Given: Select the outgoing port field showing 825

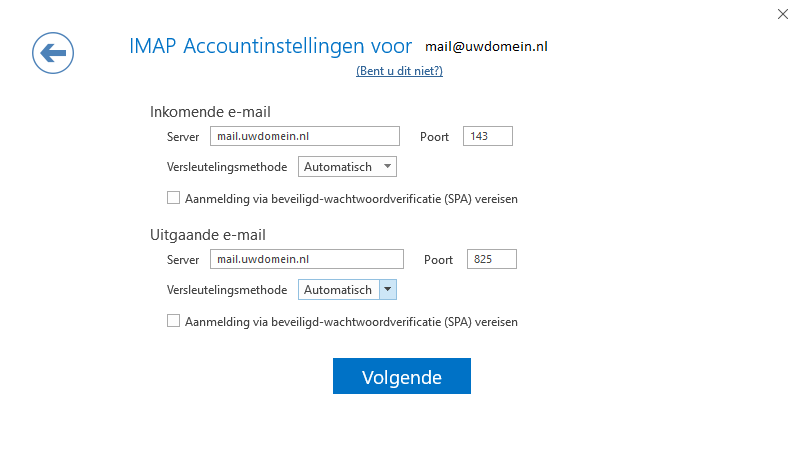Looking at the screenshot, I should 492,259.
